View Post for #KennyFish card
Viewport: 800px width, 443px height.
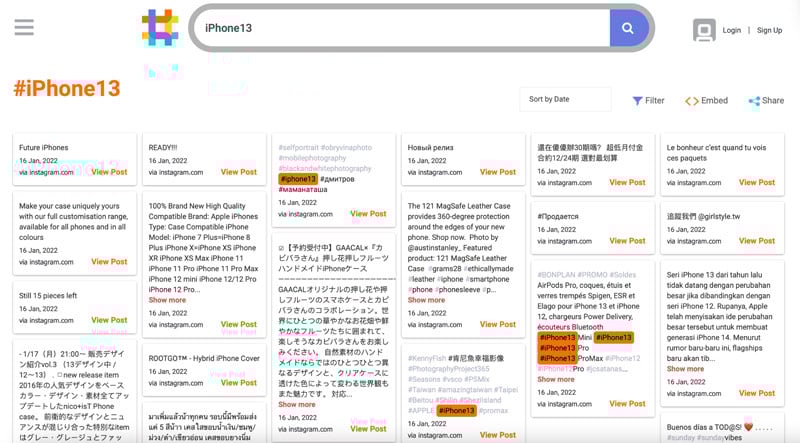tap(498, 435)
